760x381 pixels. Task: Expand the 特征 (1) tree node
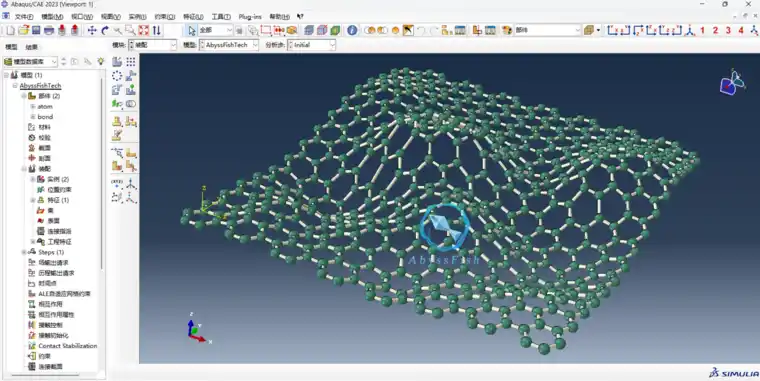[33, 200]
